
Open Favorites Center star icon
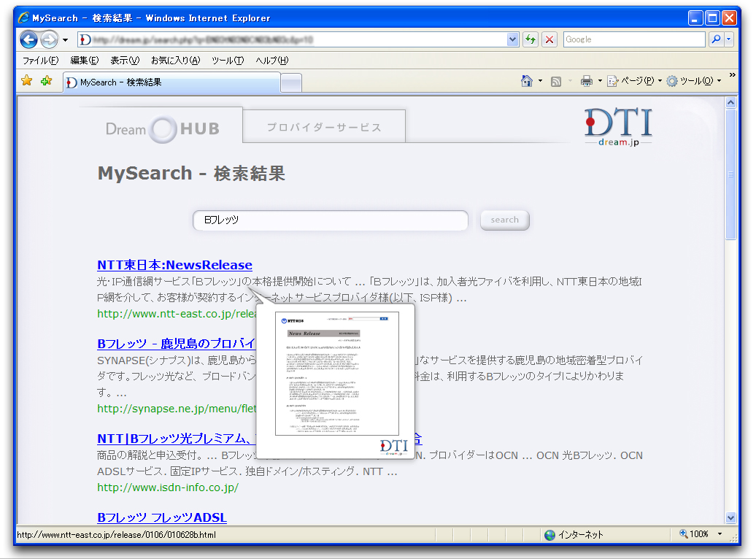click(27, 81)
